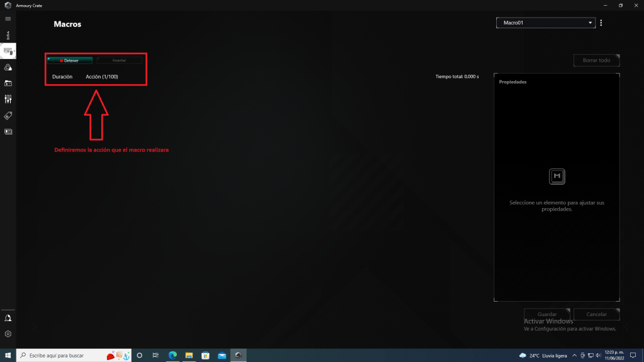
Task: Open the Game Library folder icon
Action: (x=8, y=83)
